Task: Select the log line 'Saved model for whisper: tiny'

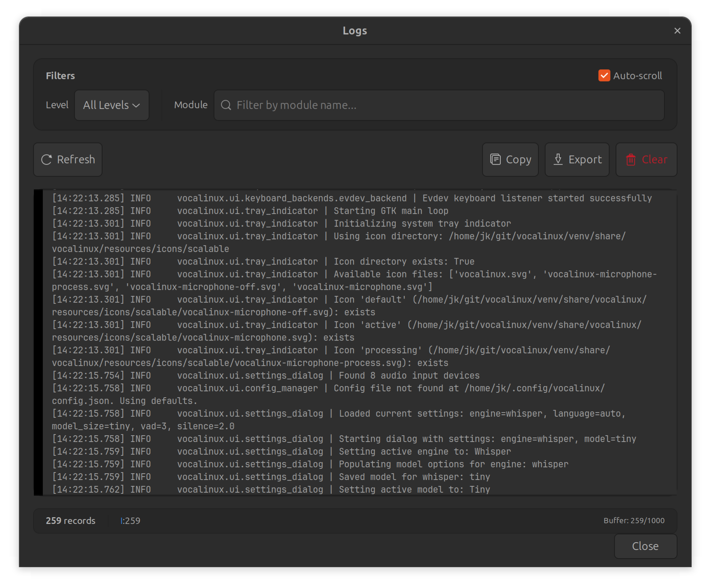Action: [271, 477]
